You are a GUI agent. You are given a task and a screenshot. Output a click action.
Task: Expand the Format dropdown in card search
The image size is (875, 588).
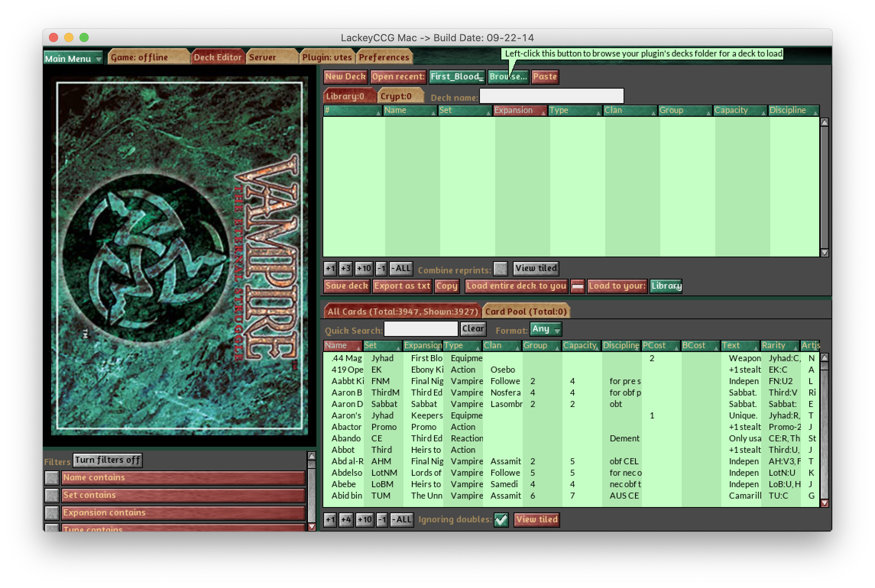pyautogui.click(x=547, y=330)
